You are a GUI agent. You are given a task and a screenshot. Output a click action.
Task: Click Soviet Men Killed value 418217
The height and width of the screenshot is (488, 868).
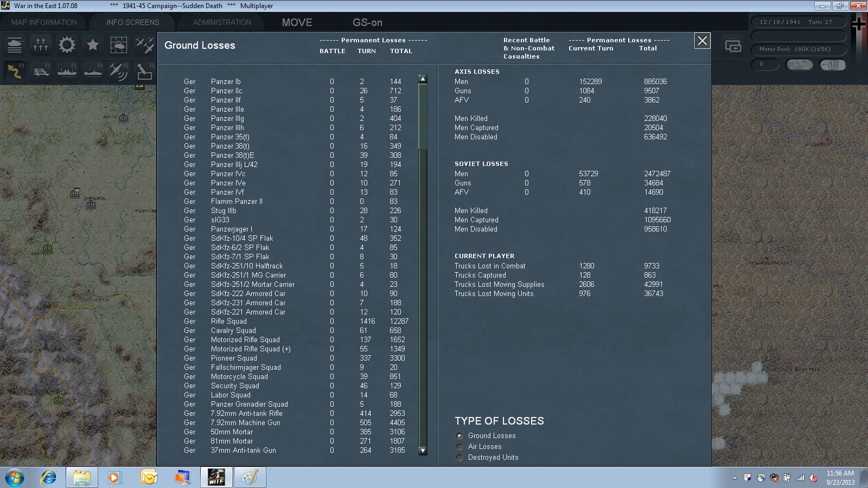click(655, 210)
